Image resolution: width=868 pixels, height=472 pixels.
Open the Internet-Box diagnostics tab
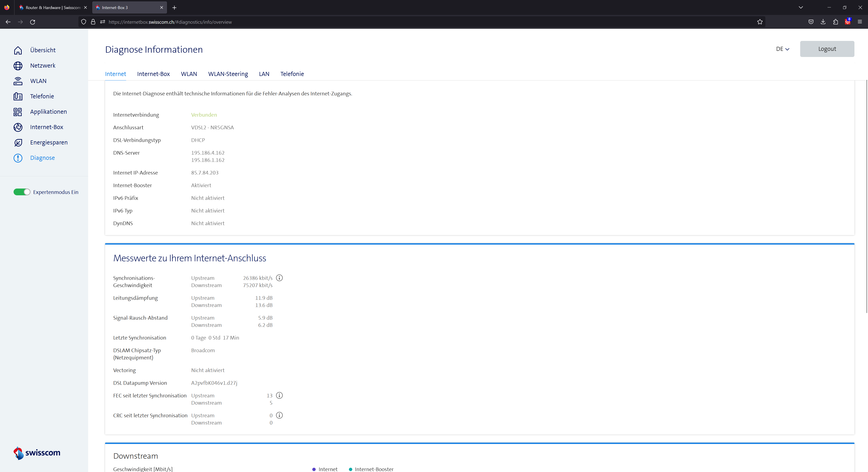[x=153, y=74]
